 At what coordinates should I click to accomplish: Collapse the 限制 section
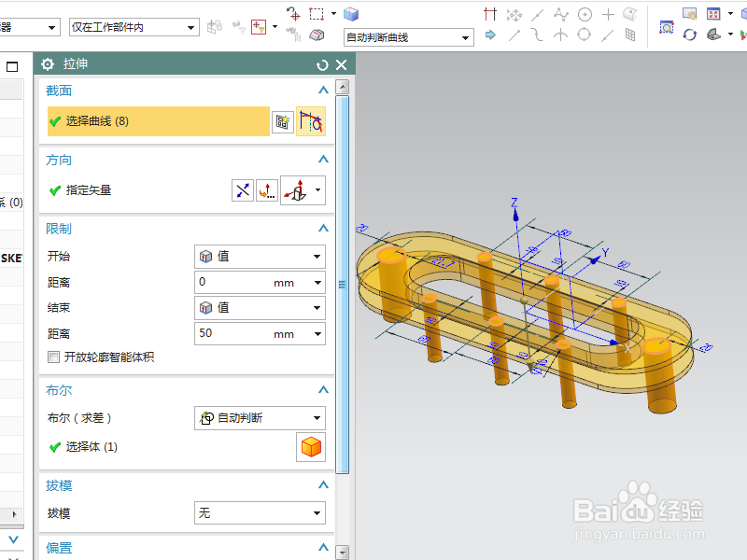(323, 228)
